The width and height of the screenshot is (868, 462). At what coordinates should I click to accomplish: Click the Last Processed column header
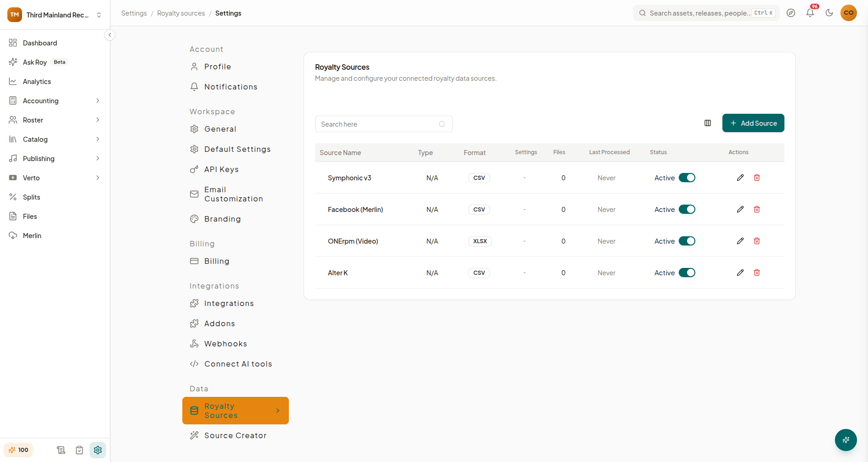click(609, 152)
